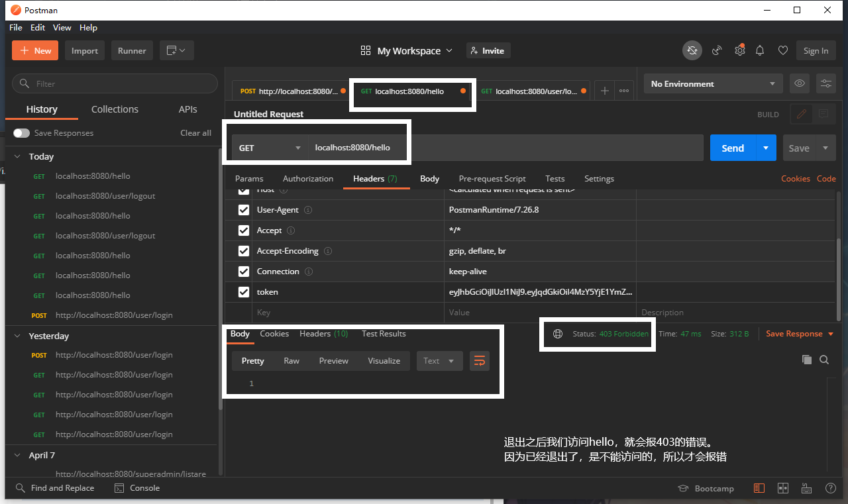This screenshot has width=848, height=504.
Task: Click the info icon next to User-Agent
Action: 308,210
